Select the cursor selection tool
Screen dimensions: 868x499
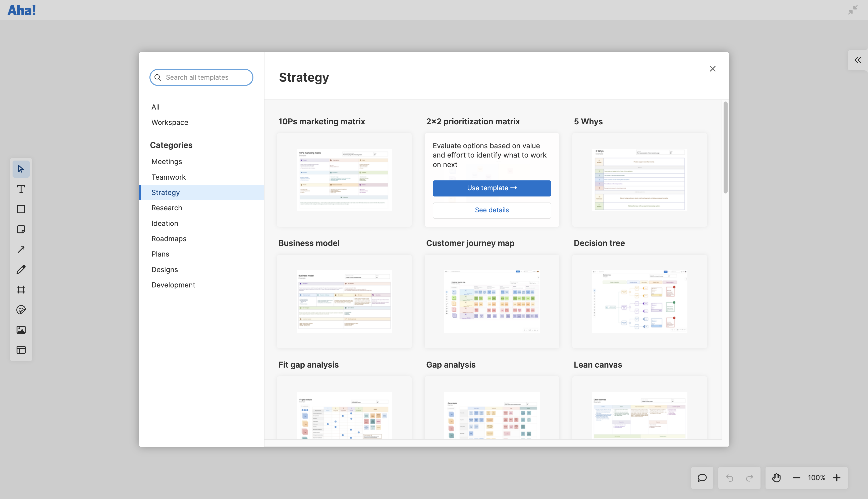click(21, 169)
